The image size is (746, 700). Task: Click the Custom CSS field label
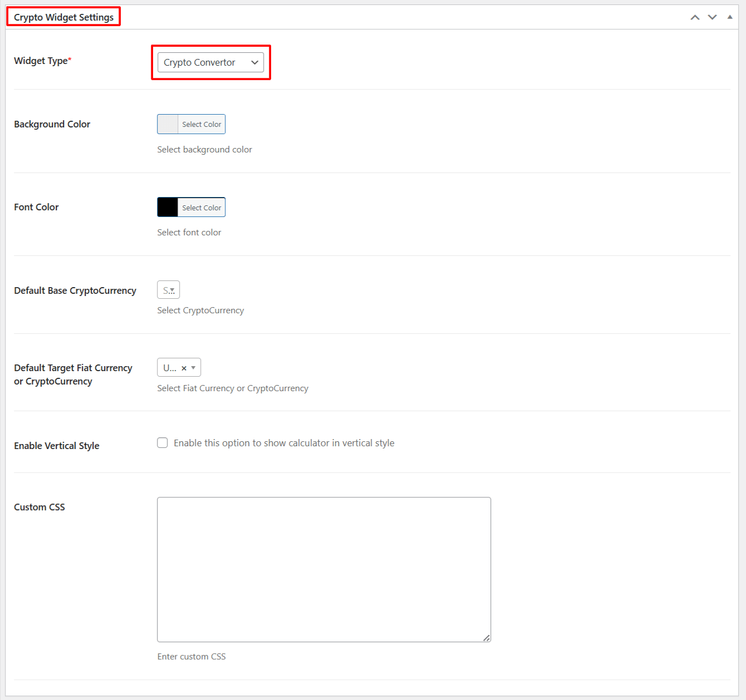click(40, 507)
